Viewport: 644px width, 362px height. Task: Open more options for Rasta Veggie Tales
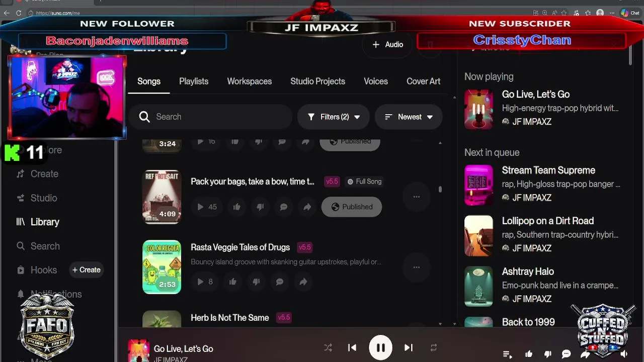pyautogui.click(x=417, y=267)
